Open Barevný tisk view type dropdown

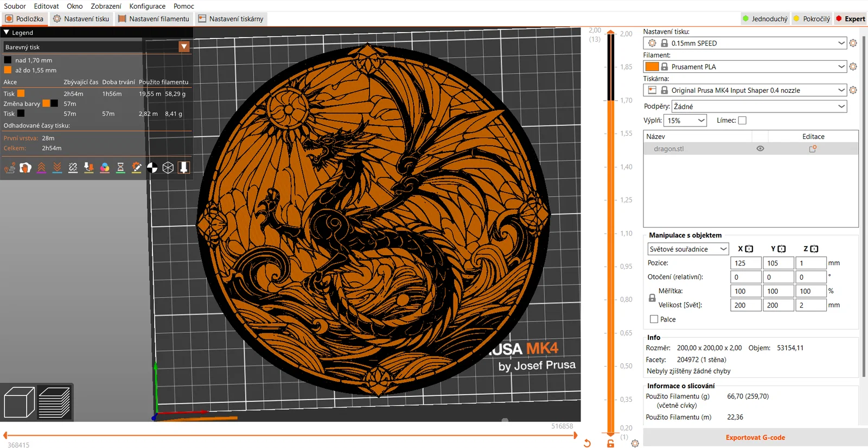click(x=184, y=47)
